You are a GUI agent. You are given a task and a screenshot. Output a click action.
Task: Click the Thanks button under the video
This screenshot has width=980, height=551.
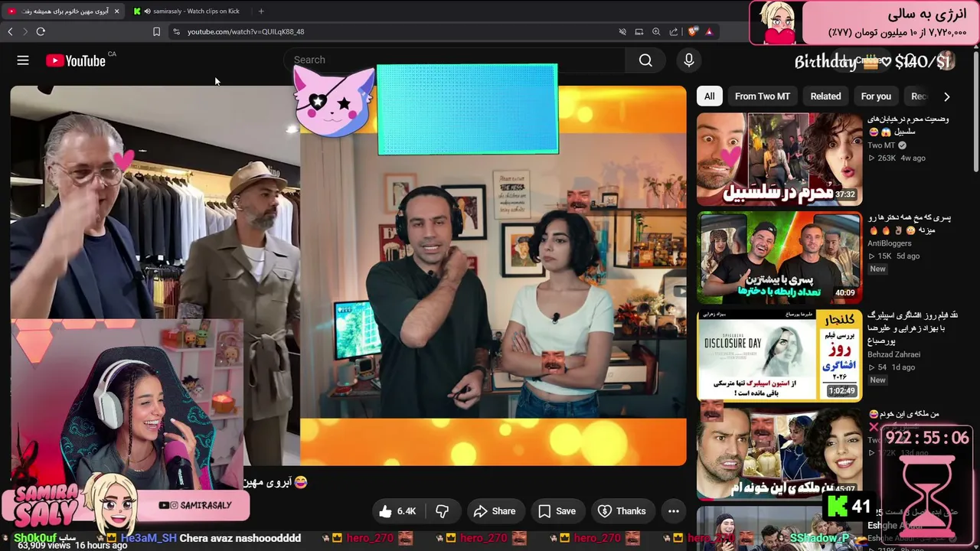point(622,511)
